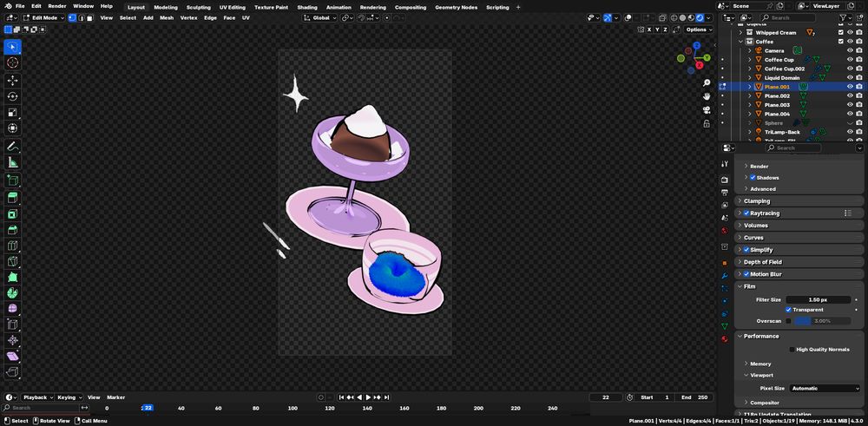Click the Marker menu in timeline
Image resolution: width=868 pixels, height=426 pixels.
tap(115, 397)
